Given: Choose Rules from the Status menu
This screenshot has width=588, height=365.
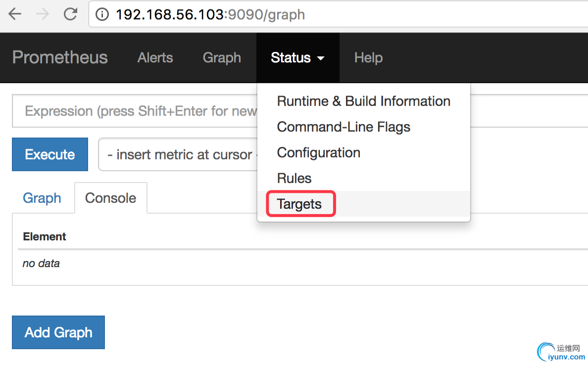Looking at the screenshot, I should [x=294, y=179].
